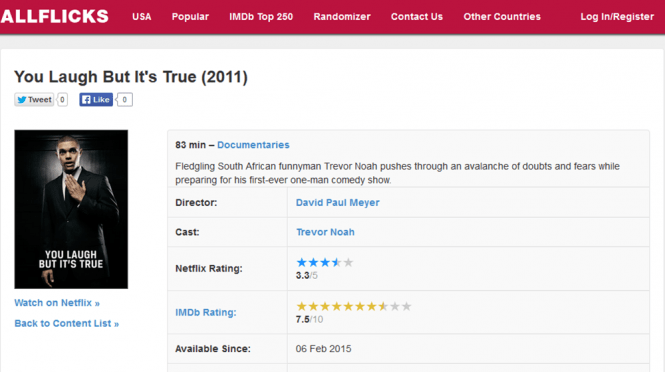Image resolution: width=665 pixels, height=372 pixels.
Task: Expand the Other Countries menu
Action: point(502,17)
